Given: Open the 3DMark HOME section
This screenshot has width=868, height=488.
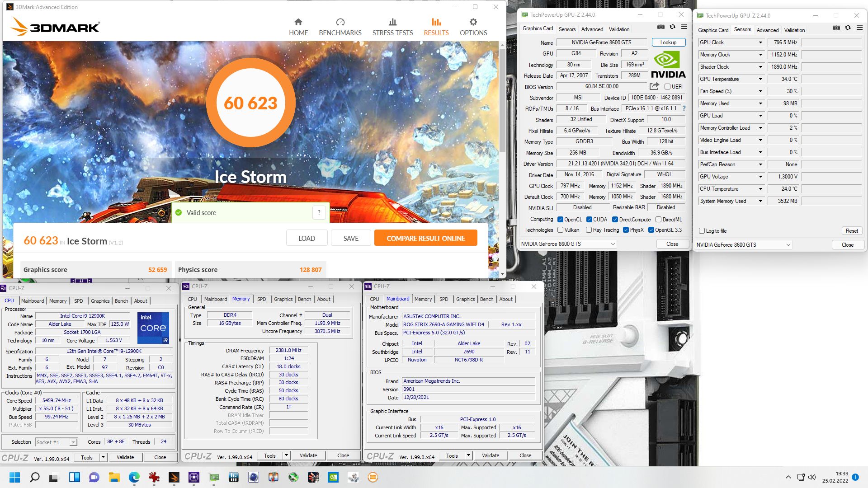Looking at the screenshot, I should (298, 27).
